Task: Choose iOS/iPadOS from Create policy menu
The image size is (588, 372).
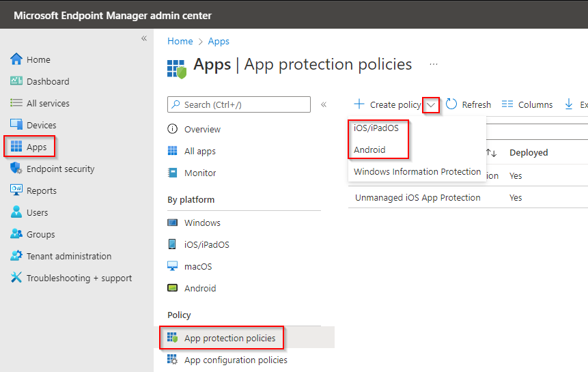Action: [376, 128]
